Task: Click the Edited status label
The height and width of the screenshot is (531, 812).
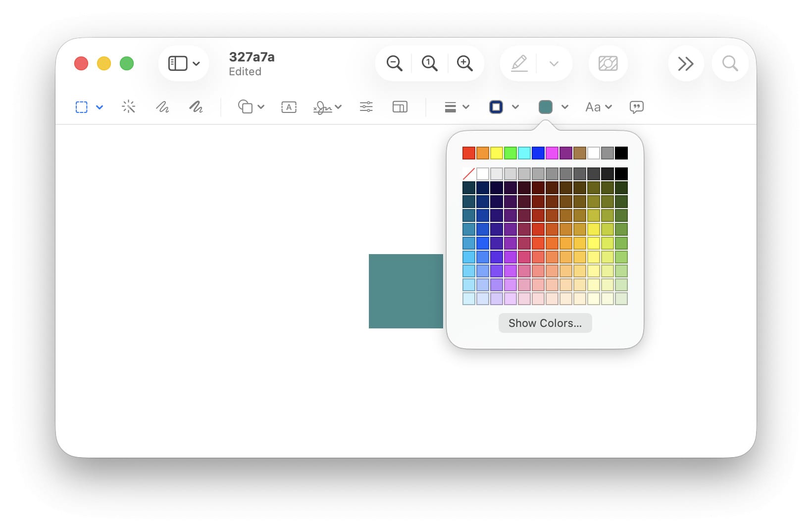Action: tap(245, 72)
